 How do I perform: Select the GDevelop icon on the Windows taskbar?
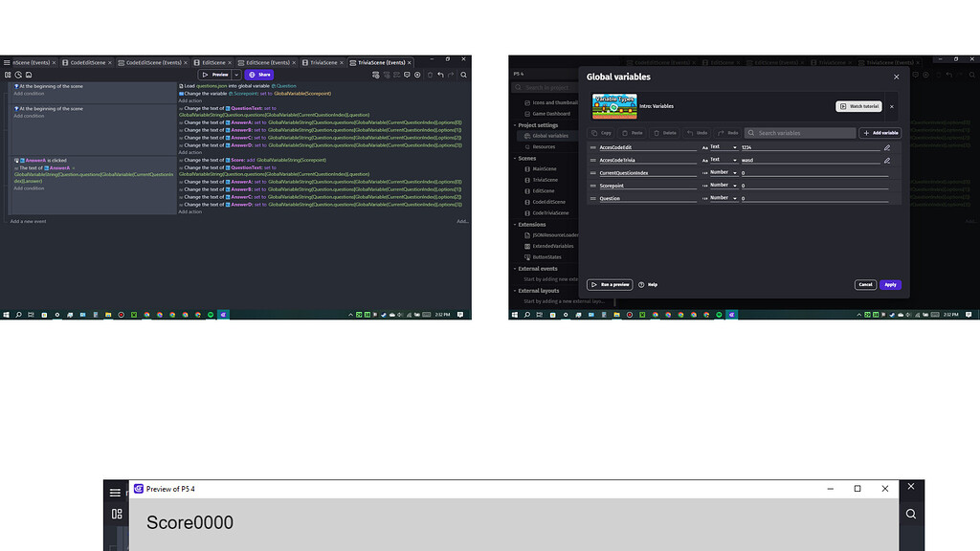[x=223, y=314]
